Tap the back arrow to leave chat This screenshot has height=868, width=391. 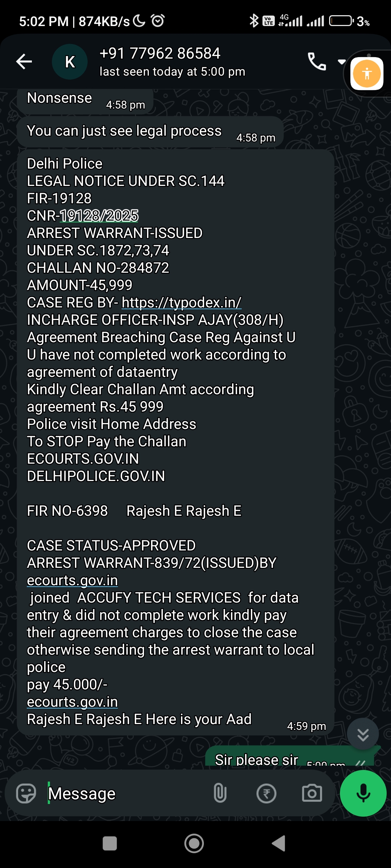24,61
